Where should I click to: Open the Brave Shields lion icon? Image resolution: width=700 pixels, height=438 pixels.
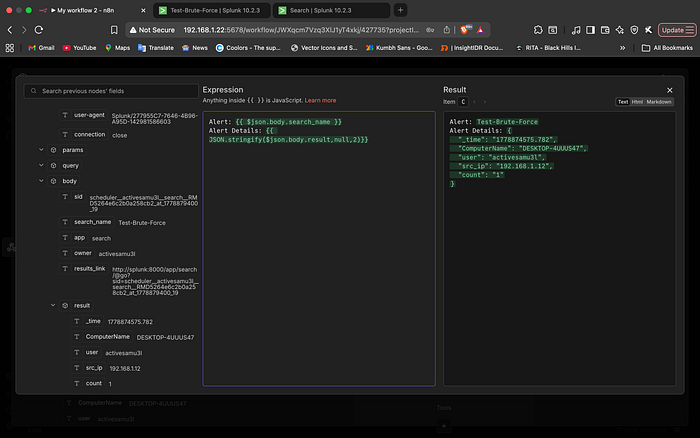pyautogui.click(x=464, y=30)
